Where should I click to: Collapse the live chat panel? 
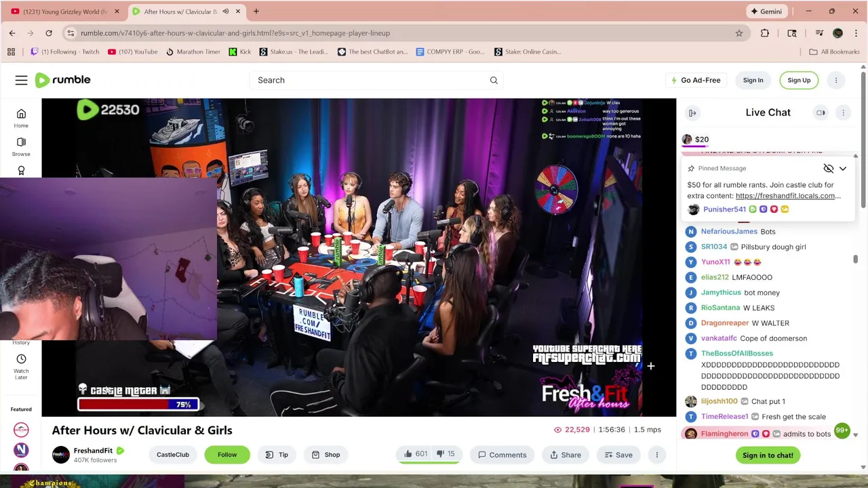point(692,113)
